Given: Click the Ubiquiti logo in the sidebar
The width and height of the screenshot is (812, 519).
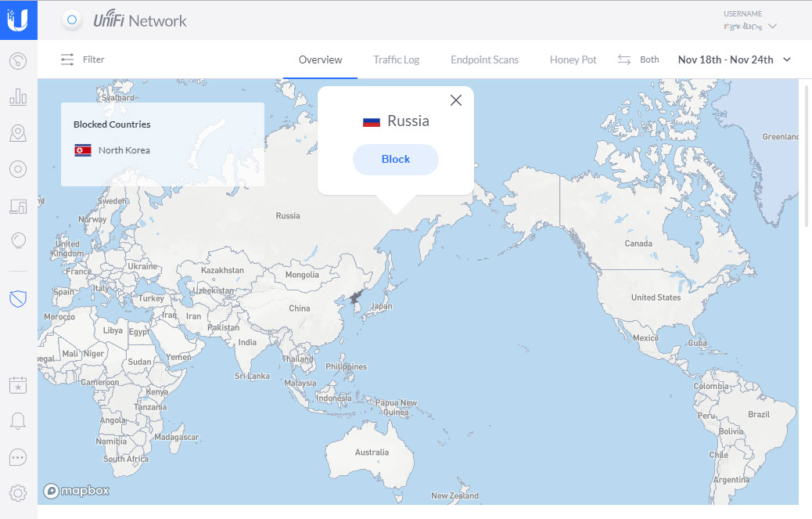Looking at the screenshot, I should pos(18,20).
